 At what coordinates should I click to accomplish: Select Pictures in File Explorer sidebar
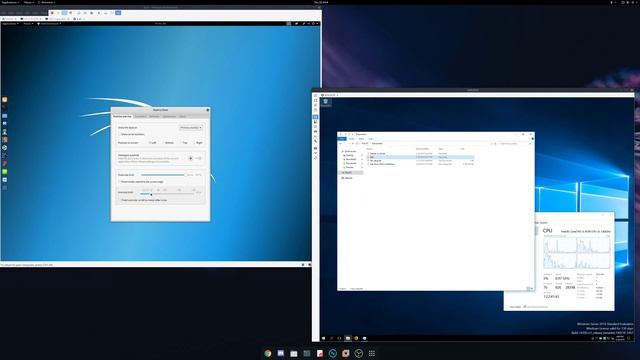pyautogui.click(x=350, y=167)
